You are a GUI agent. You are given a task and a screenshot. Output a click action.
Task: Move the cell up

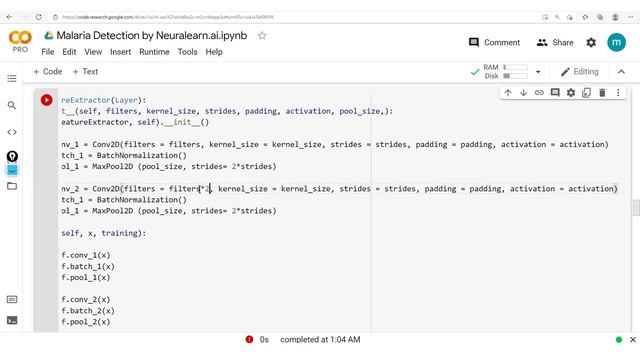pyautogui.click(x=508, y=93)
